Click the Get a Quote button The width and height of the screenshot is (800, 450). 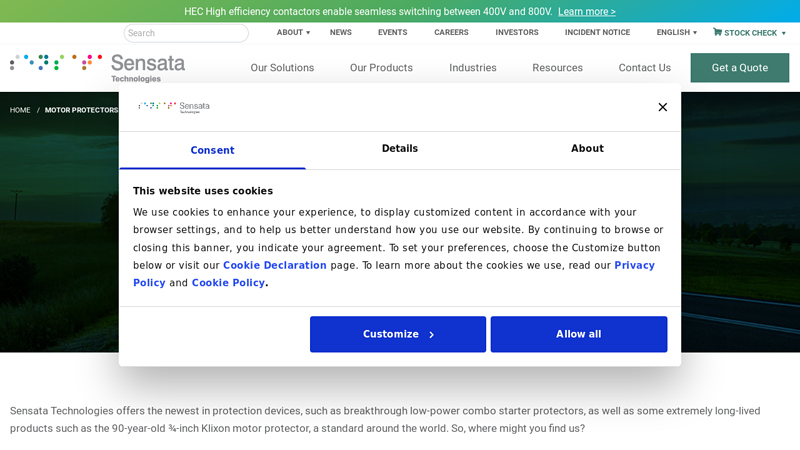click(739, 68)
